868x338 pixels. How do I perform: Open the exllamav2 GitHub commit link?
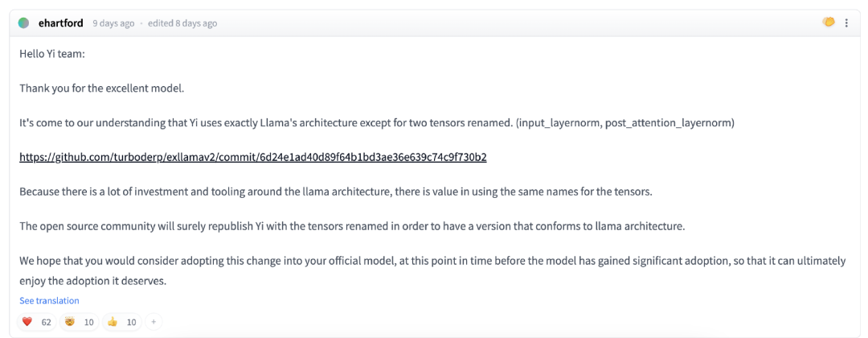[x=253, y=157]
